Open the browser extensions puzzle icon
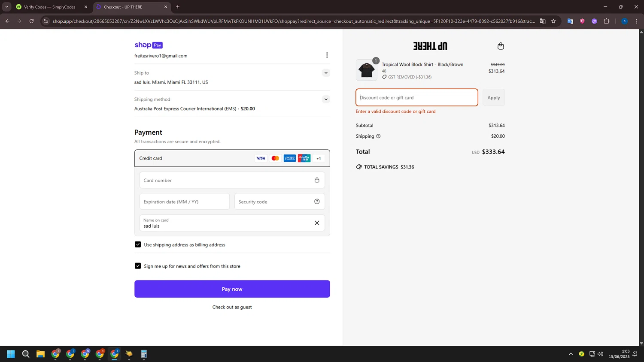 click(x=607, y=21)
